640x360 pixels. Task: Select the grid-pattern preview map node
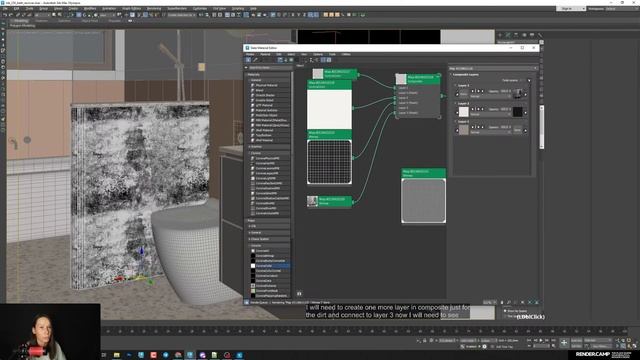(329, 157)
